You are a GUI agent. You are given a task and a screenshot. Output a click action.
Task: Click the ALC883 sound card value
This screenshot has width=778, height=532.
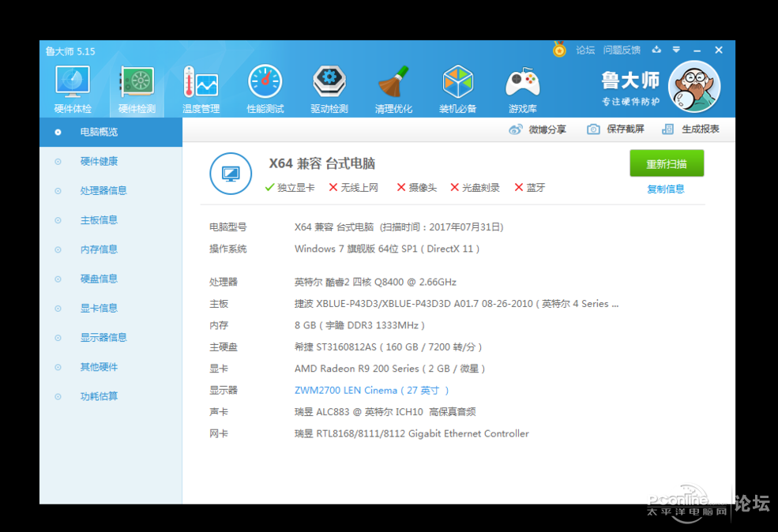pos(385,411)
